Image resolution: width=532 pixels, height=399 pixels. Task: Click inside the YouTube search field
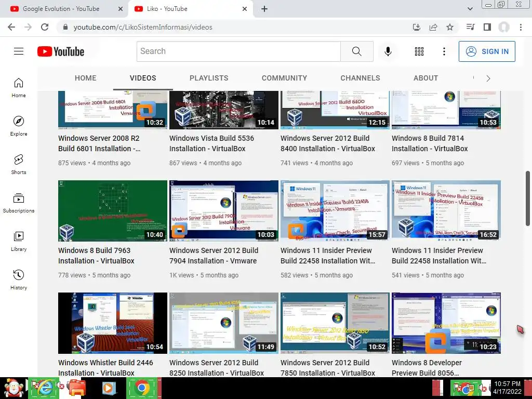point(238,51)
